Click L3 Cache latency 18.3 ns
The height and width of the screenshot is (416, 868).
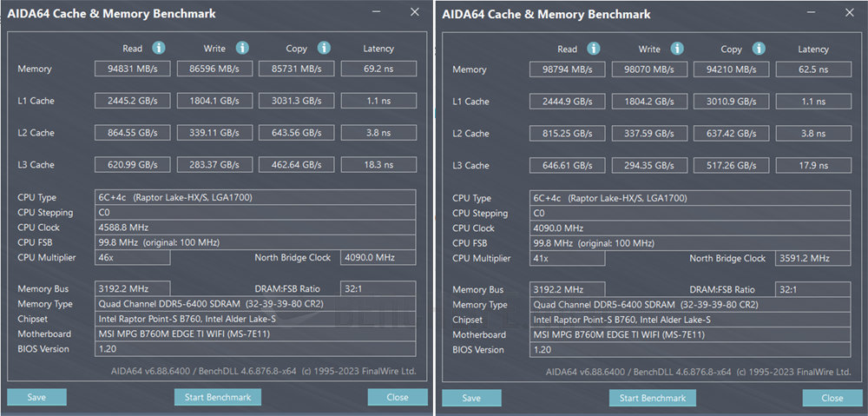[378, 164]
